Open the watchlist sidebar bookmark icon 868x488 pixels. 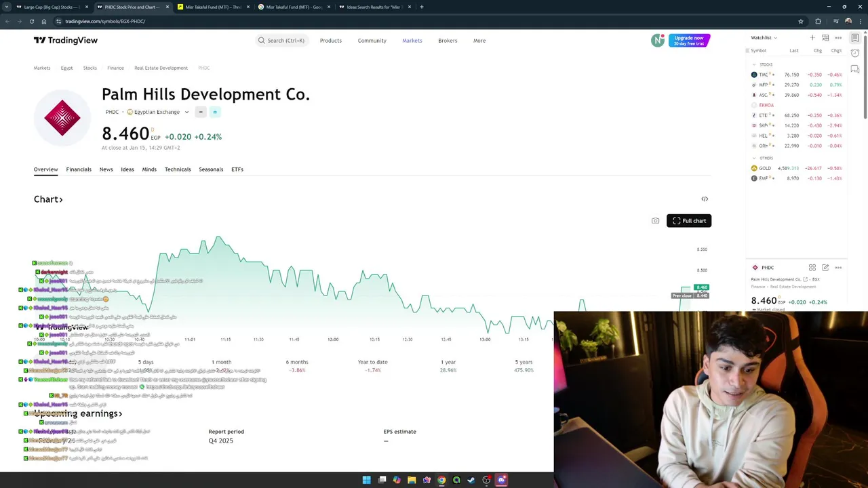pos(855,39)
